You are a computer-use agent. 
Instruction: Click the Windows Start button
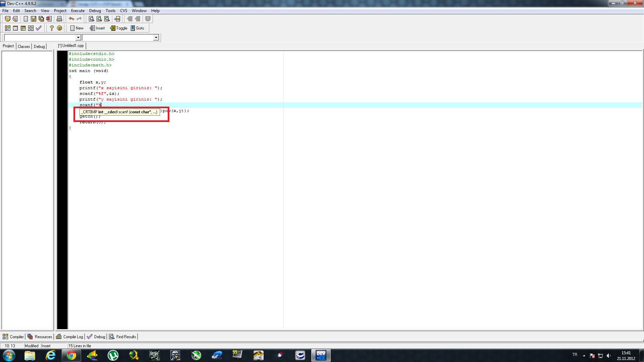[x=9, y=355]
